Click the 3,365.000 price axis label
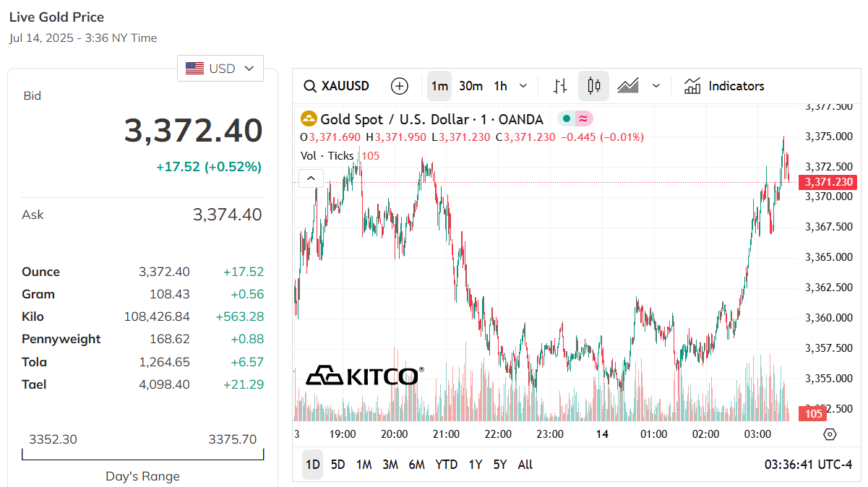The width and height of the screenshot is (868, 487). pyautogui.click(x=828, y=257)
